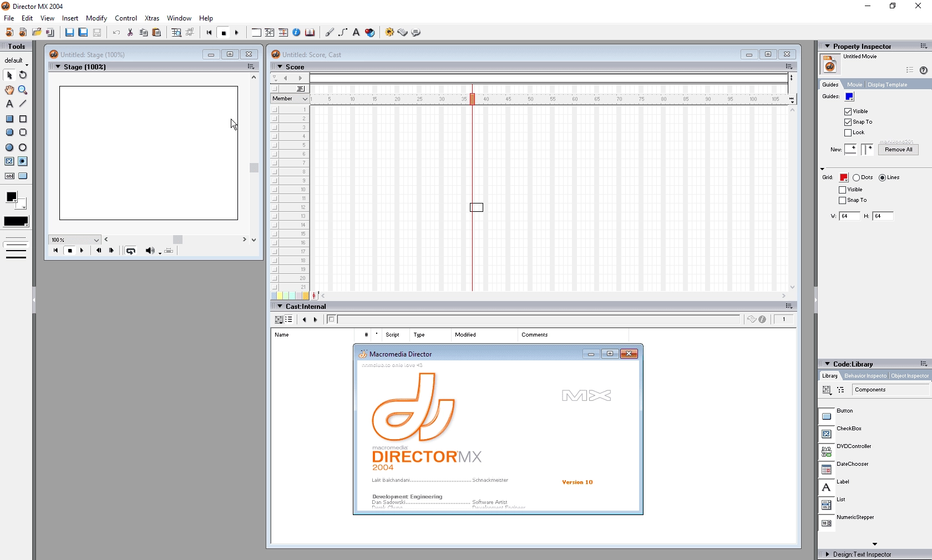
Task: Click the foreground color chip in Tools
Action: [12, 197]
